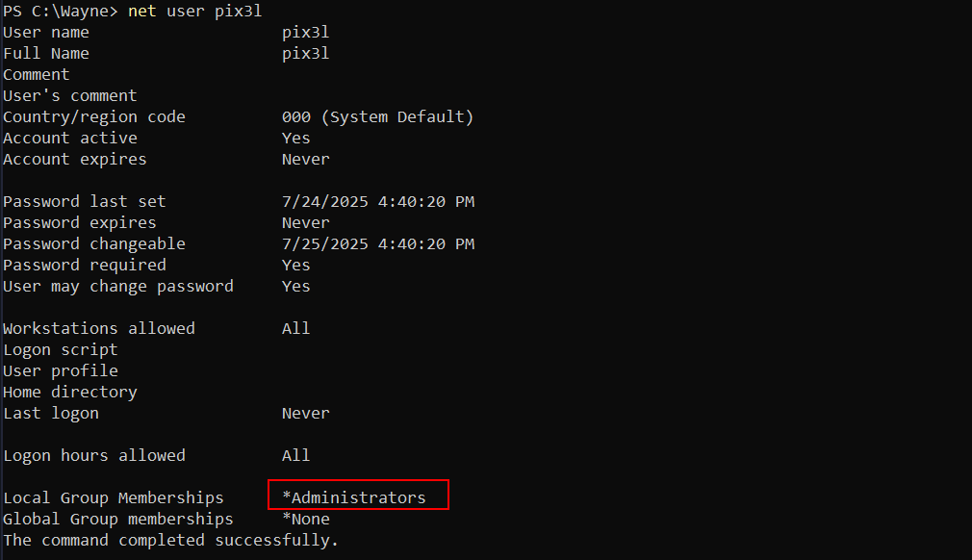Screen dimensions: 972x560
Task: Click the All value for Logon hours allowed
Action: [x=295, y=455]
